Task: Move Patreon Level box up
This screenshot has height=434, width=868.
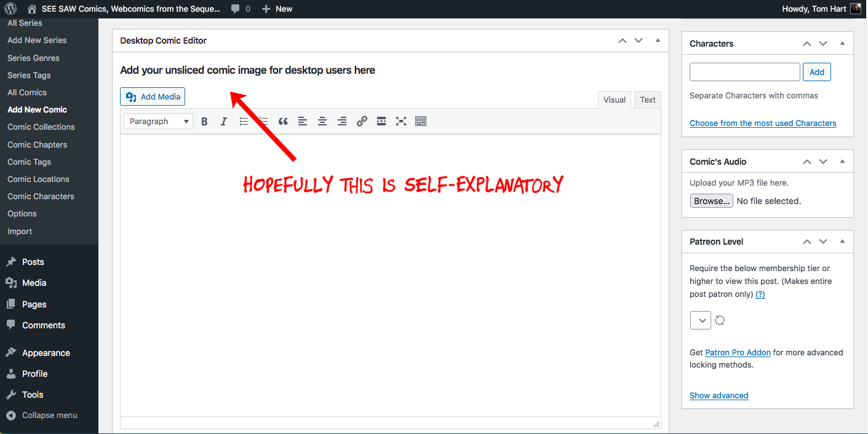Action: [807, 242]
